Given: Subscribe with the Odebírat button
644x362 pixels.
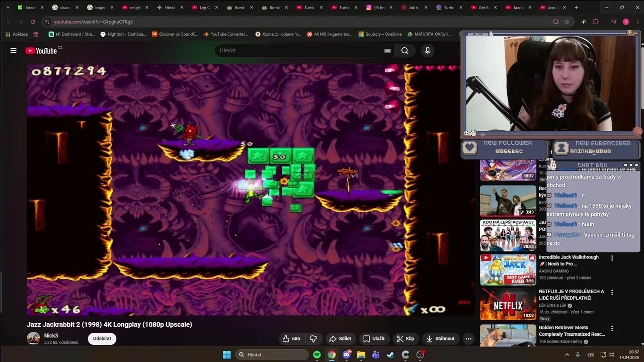Looking at the screenshot, I should (102, 338).
